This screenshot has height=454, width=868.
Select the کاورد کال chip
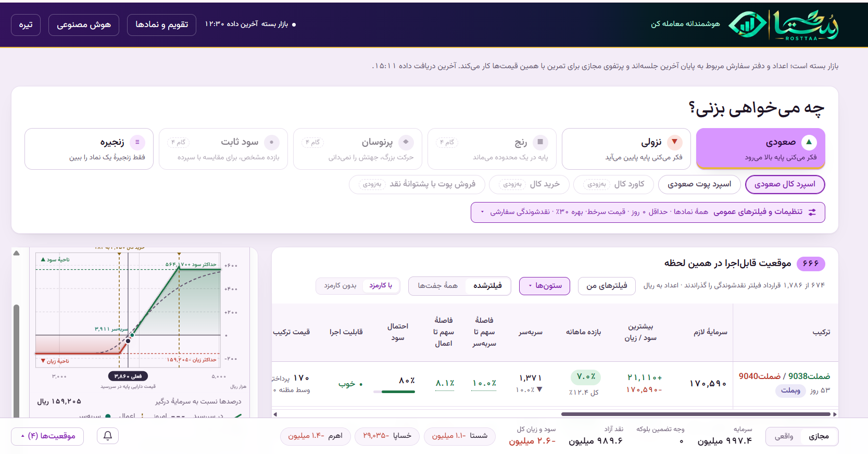point(613,184)
